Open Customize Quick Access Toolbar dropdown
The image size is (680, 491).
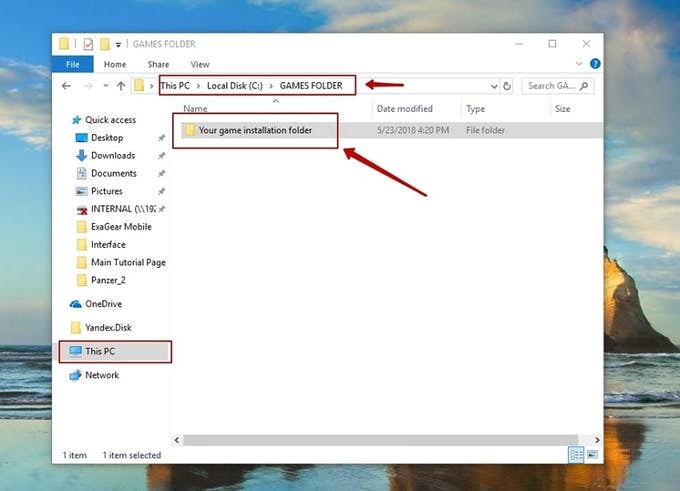119,44
